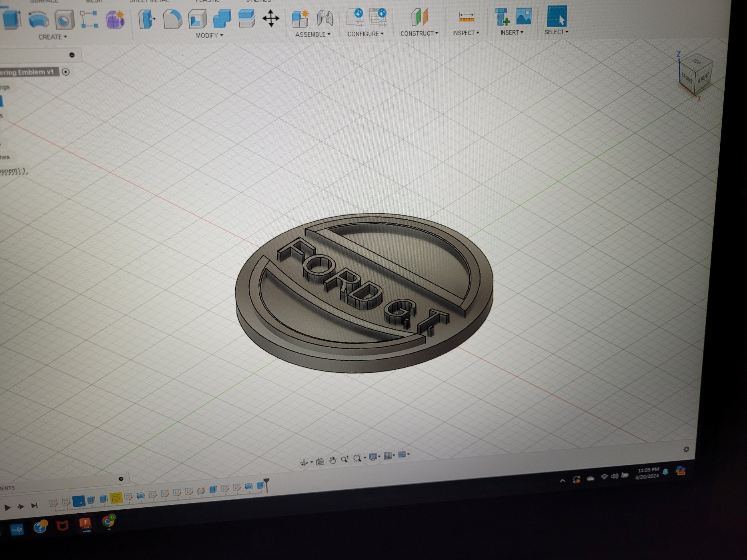Open the MODIFY dropdown menu
This screenshot has height=560, width=747.
209,36
